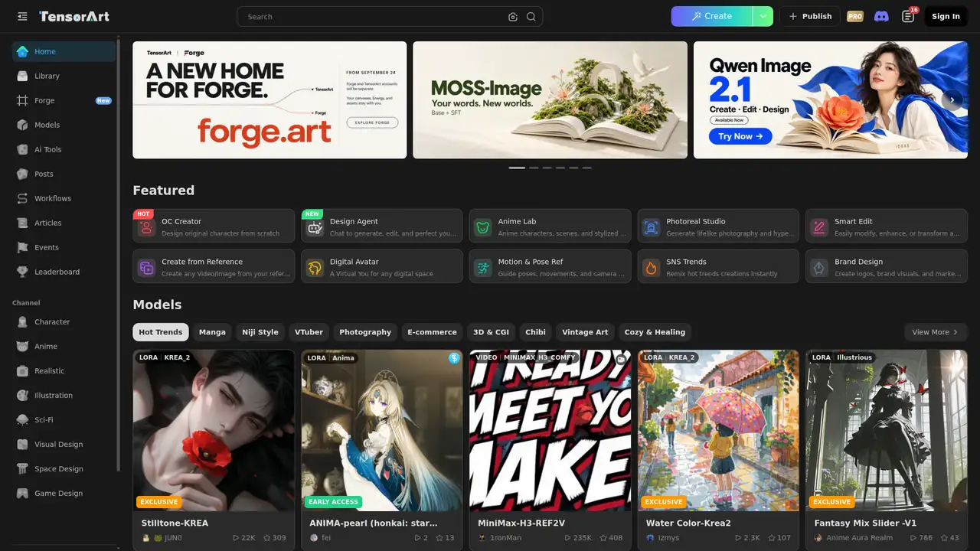Select the Manga tab
This screenshot has width=980, height=551.
tap(212, 332)
